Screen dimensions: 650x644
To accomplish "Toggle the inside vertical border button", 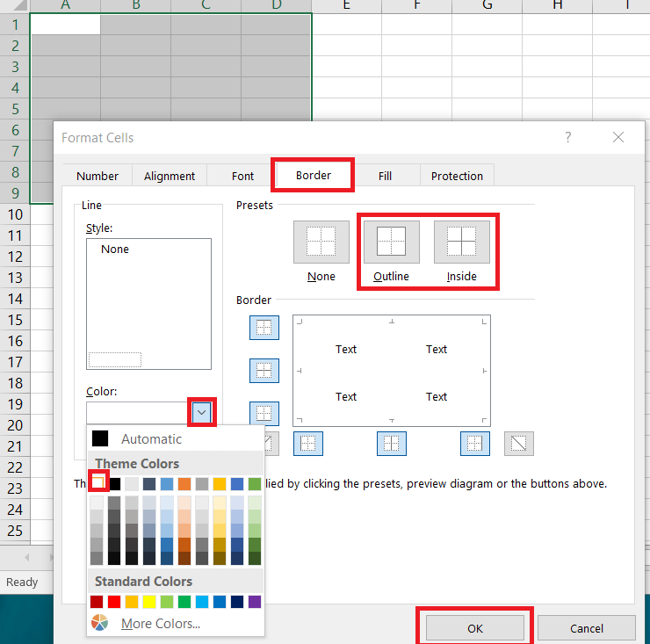I will (x=392, y=444).
